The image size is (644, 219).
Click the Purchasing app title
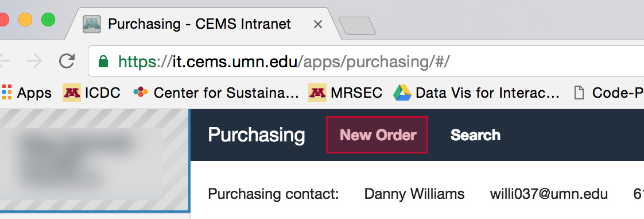[257, 135]
